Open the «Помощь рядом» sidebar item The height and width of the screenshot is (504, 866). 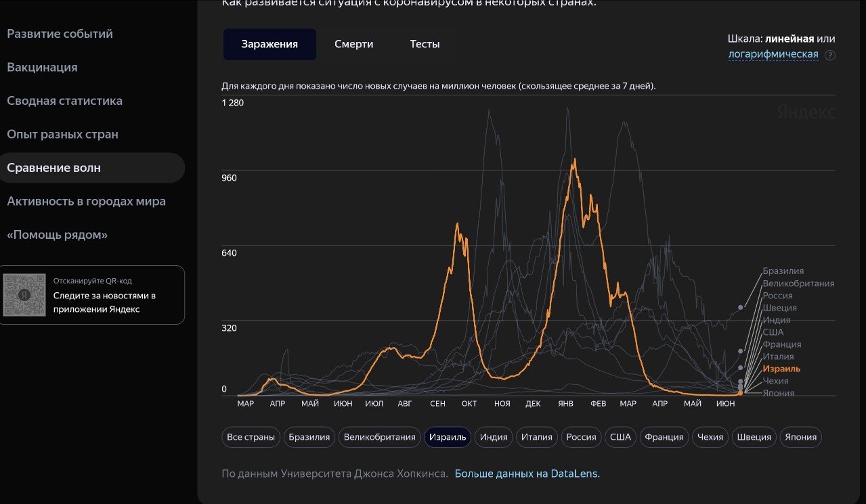coord(57,235)
